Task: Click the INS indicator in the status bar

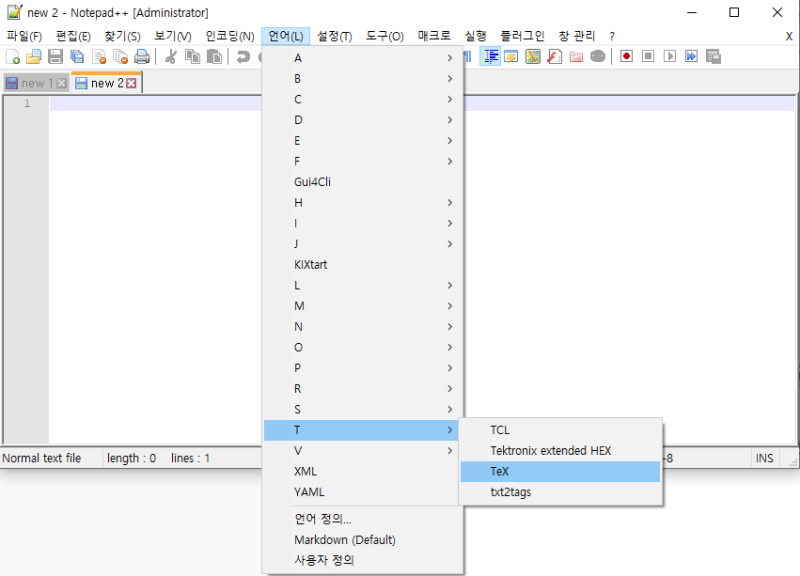Action: click(764, 457)
